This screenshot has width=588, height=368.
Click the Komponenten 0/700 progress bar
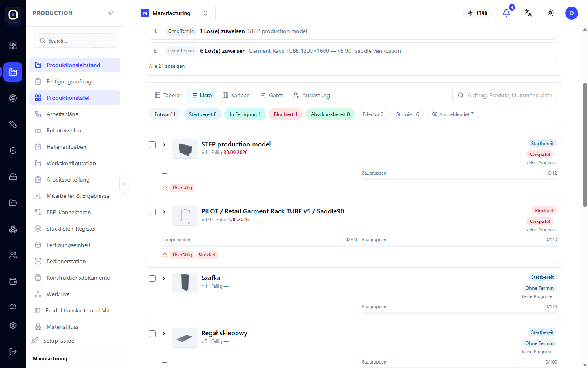coord(260,246)
